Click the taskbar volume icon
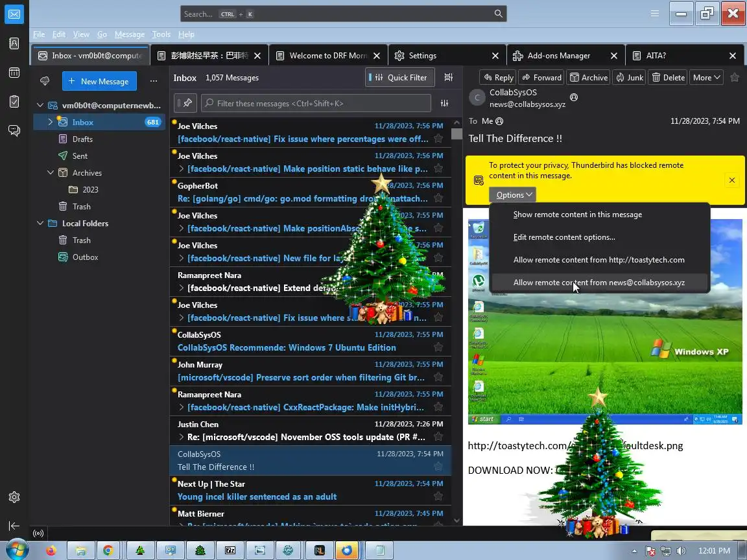 tap(681, 551)
